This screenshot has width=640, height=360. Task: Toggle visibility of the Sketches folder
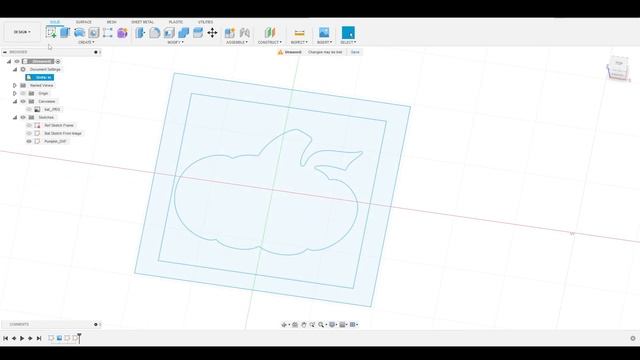23,117
